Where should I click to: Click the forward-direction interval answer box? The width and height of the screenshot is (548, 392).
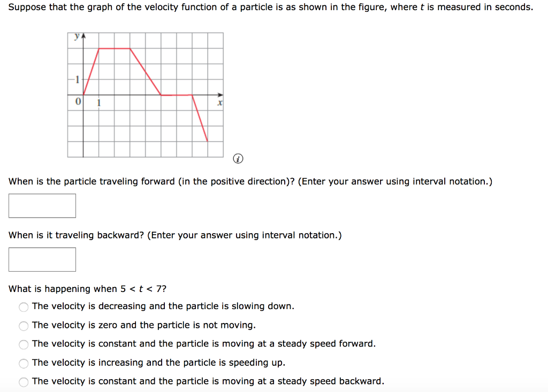(x=42, y=205)
